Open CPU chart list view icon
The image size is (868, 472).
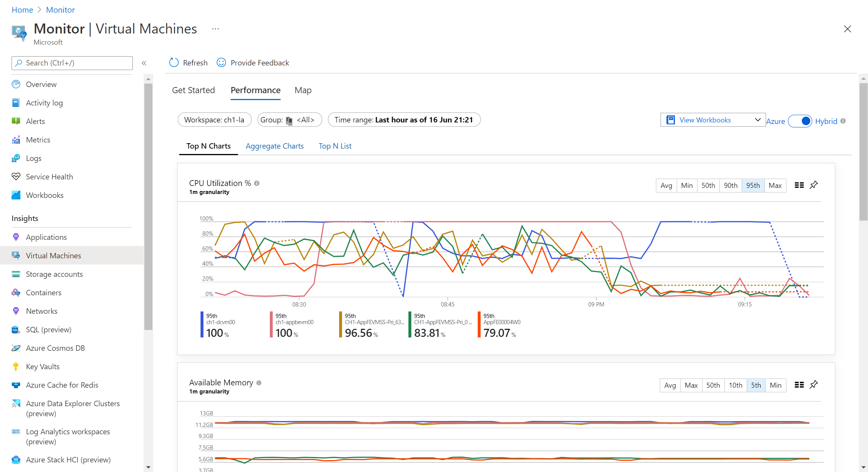click(x=799, y=185)
